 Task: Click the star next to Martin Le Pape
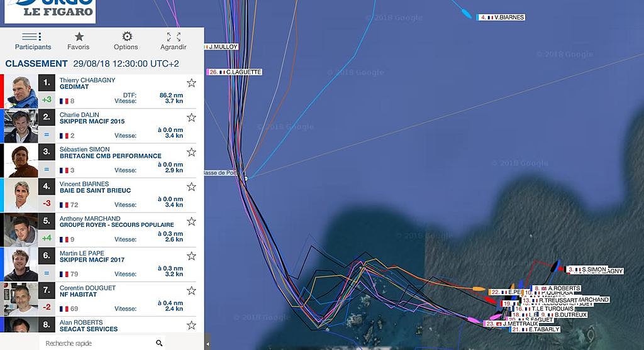click(191, 256)
